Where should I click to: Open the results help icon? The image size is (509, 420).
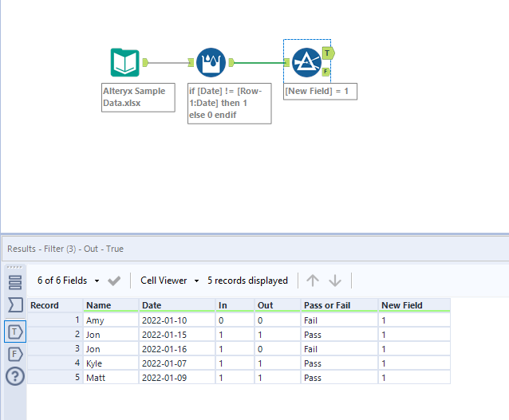tap(15, 376)
